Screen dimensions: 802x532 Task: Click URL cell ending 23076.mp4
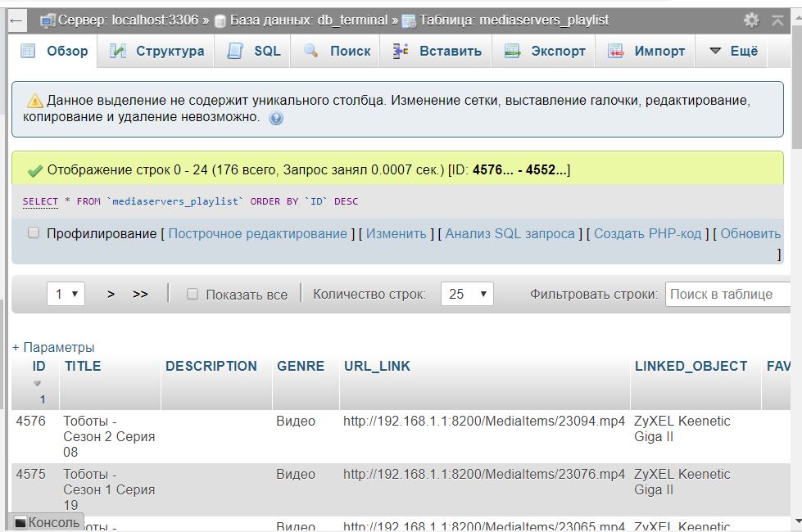pos(484,474)
